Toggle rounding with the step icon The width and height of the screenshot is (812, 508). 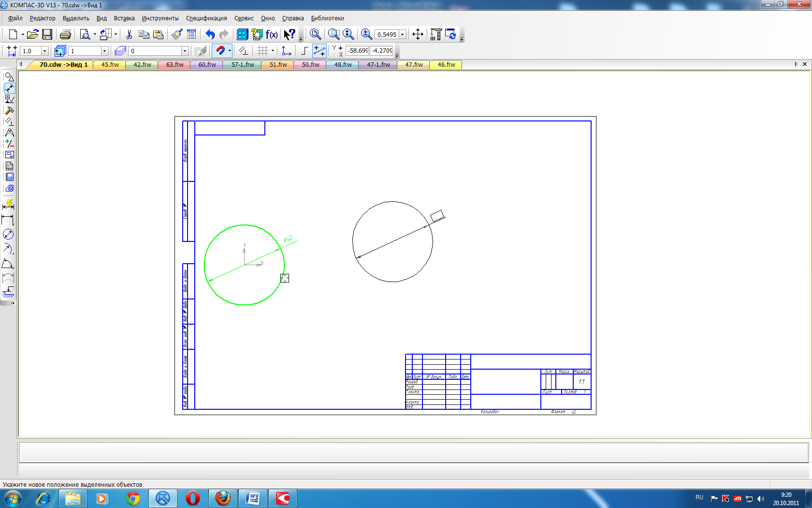point(304,50)
